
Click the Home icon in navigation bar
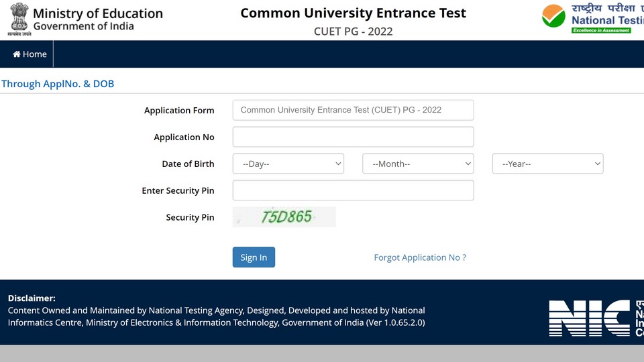point(16,54)
